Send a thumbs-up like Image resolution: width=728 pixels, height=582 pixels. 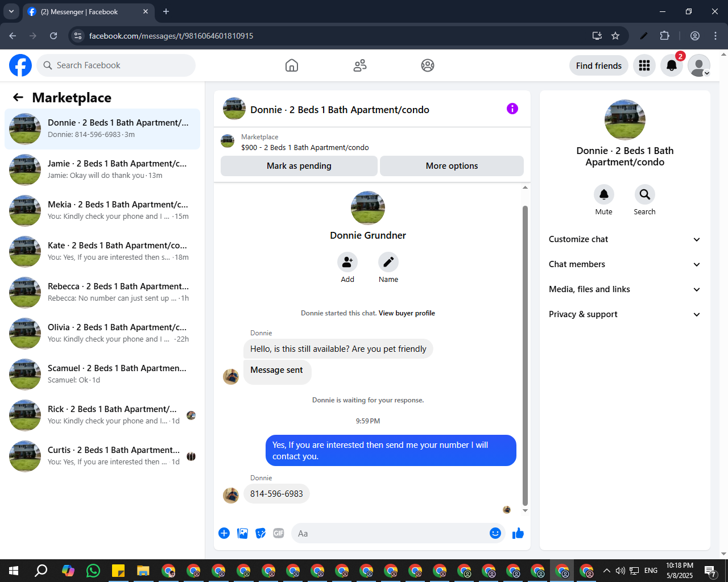pos(518,533)
